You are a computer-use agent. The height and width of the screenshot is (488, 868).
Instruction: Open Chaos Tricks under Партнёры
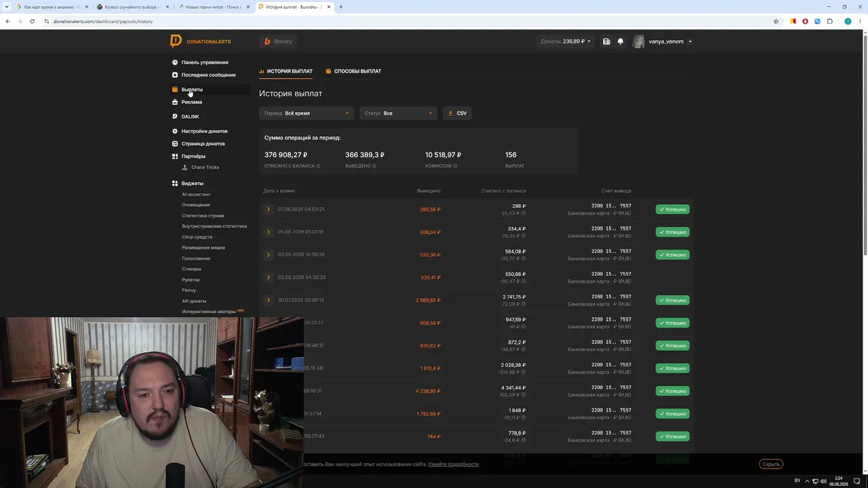(x=205, y=167)
